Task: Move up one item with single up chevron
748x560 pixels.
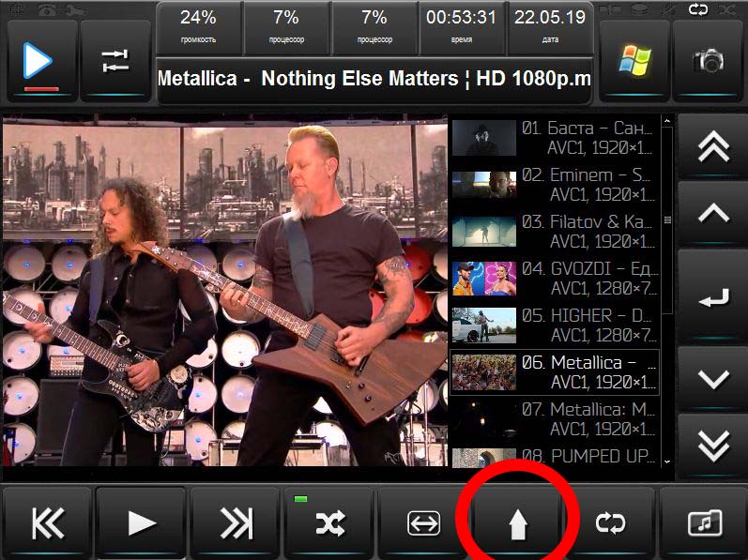Action: [x=713, y=214]
